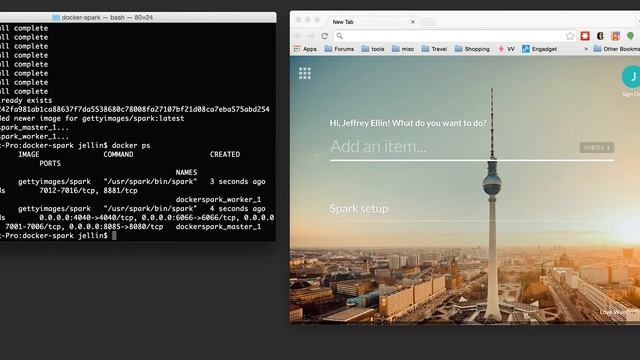This screenshot has height=360, width=640.
Task: Open a new tab with blank tab button
Action: (x=428, y=22)
